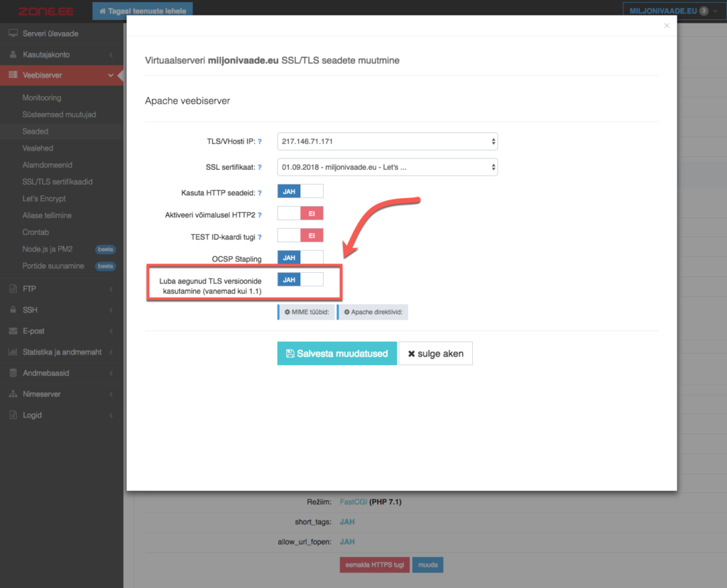
Task: Open Monitooring in sidebar
Action: tap(42, 97)
